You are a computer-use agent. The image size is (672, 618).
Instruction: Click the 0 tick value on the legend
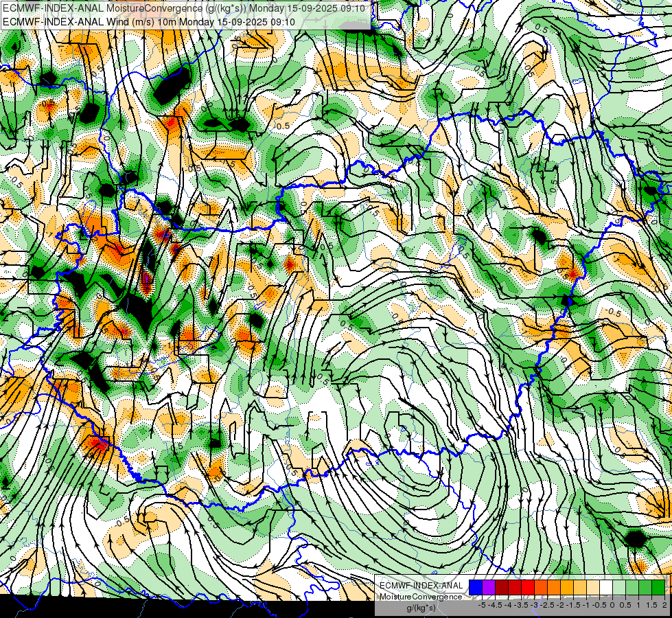(612, 605)
